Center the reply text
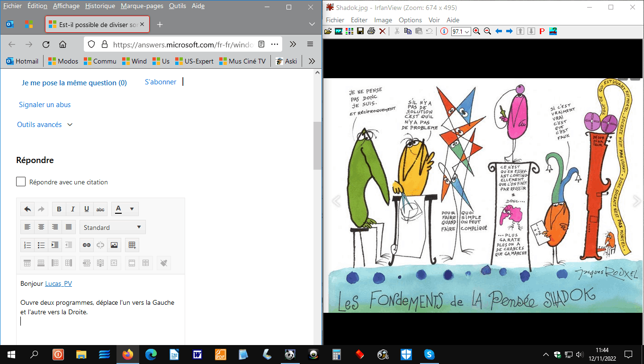 click(41, 227)
